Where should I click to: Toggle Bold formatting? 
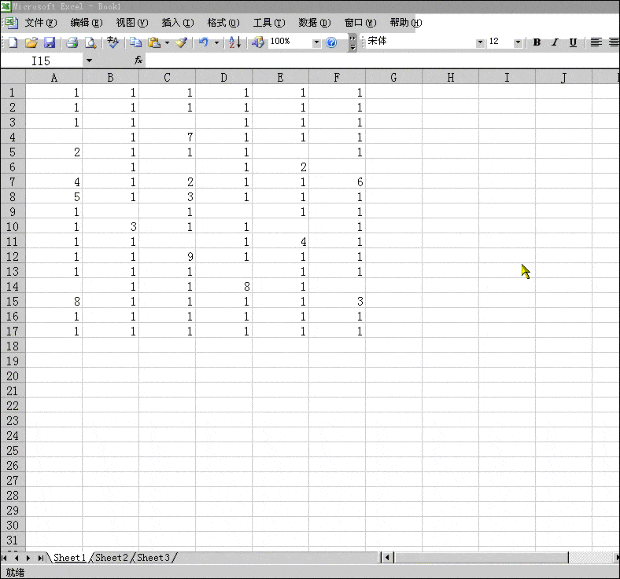pyautogui.click(x=537, y=43)
